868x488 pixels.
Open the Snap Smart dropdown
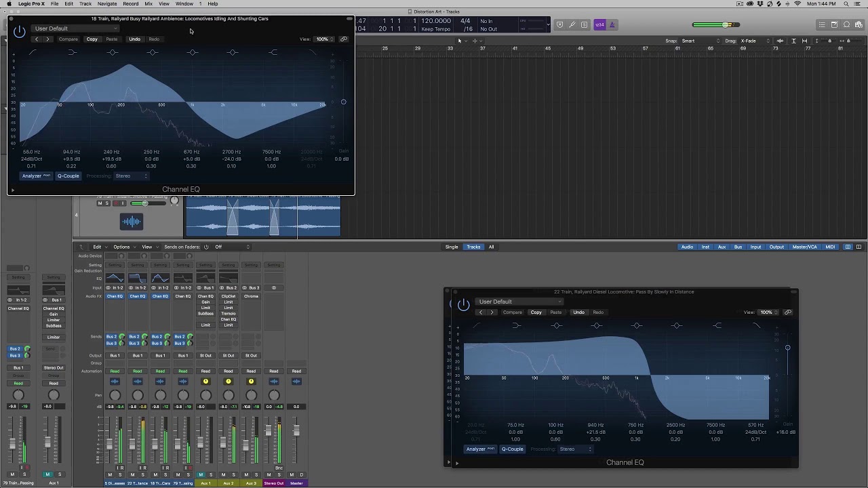coord(699,41)
